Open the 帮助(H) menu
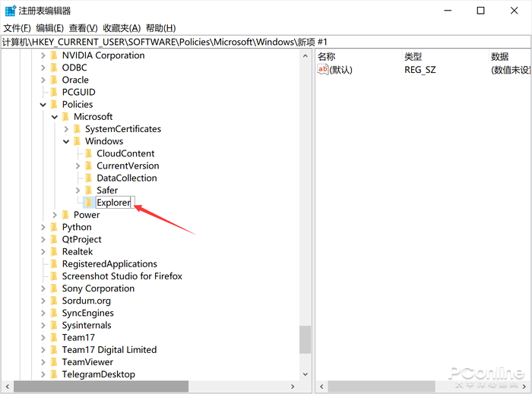Viewport: 532px width, 394px height. pos(161,28)
